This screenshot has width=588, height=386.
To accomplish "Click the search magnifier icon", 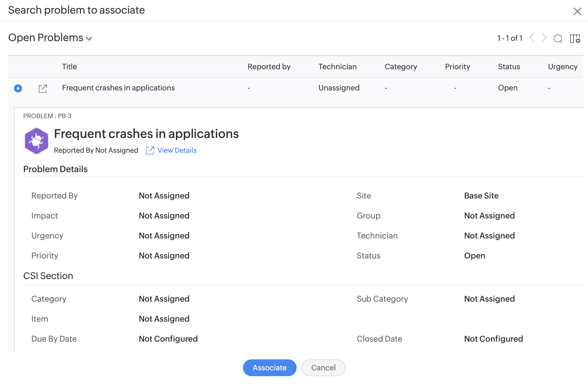I will point(558,38).
